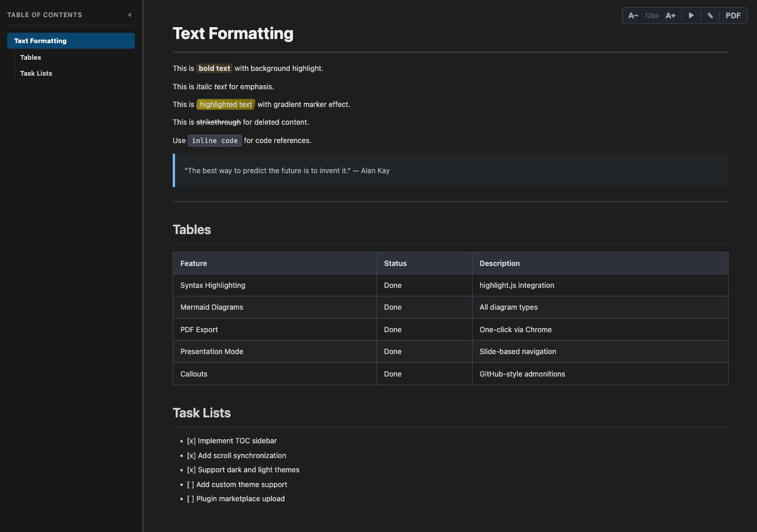Image resolution: width=757 pixels, height=532 pixels.
Task: Start presentation mode with the play icon
Action: click(x=691, y=15)
